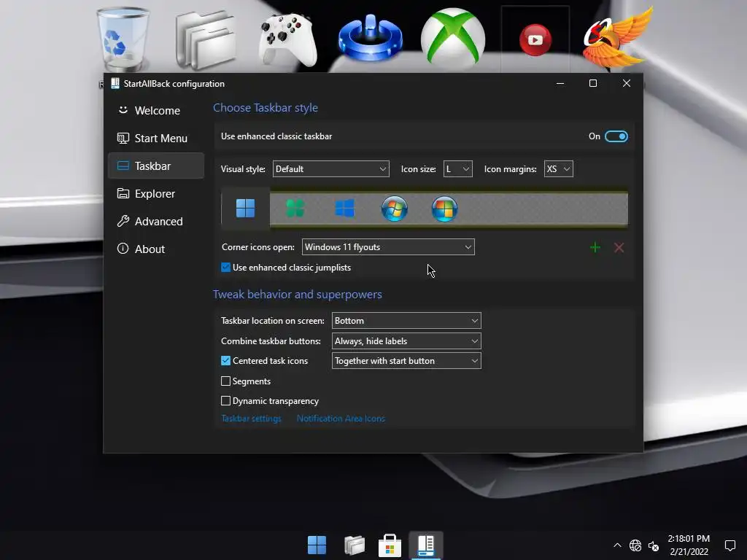Open the white game controller desktop icon
The image size is (747, 560).
[x=287, y=41]
